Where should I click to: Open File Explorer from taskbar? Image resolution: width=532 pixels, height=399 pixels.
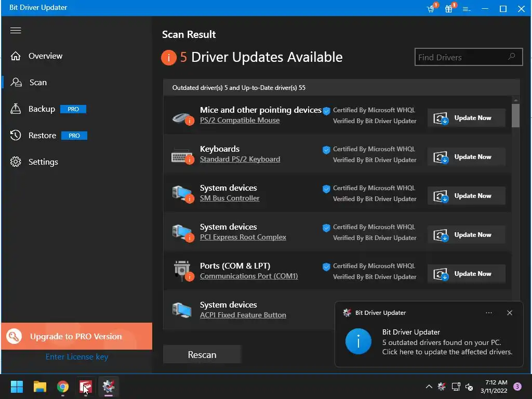point(39,387)
